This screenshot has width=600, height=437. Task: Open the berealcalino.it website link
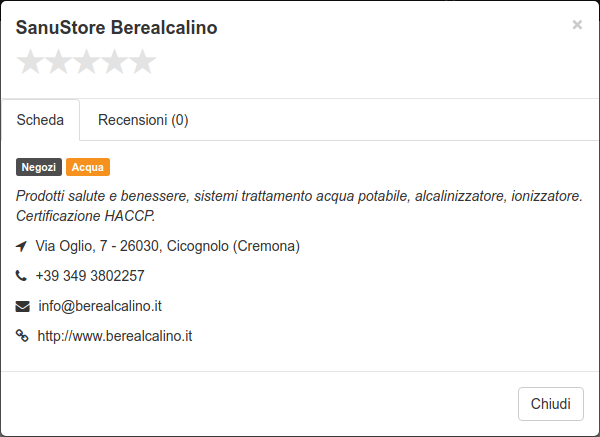click(x=115, y=336)
